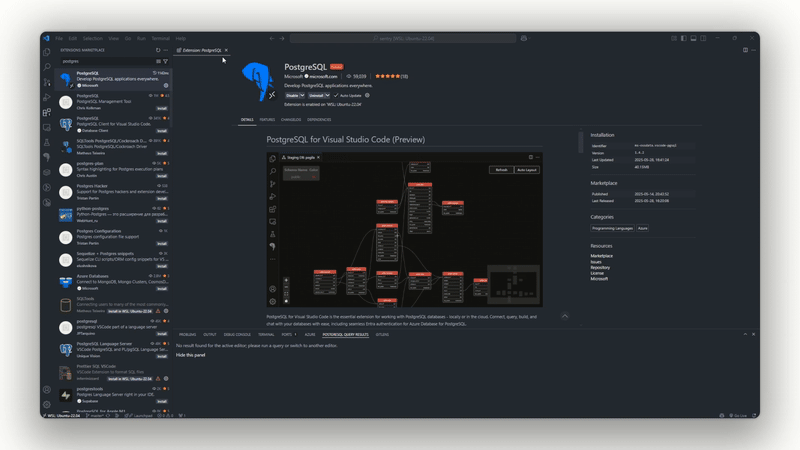The image size is (800, 450).
Task: Open the Repository resource link
Action: pos(600,267)
